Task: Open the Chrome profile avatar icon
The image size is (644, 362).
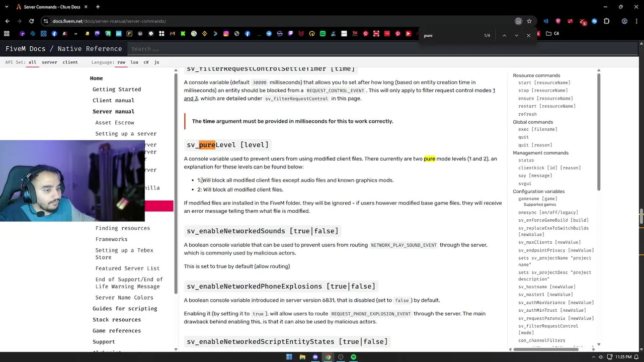Action: click(624, 21)
